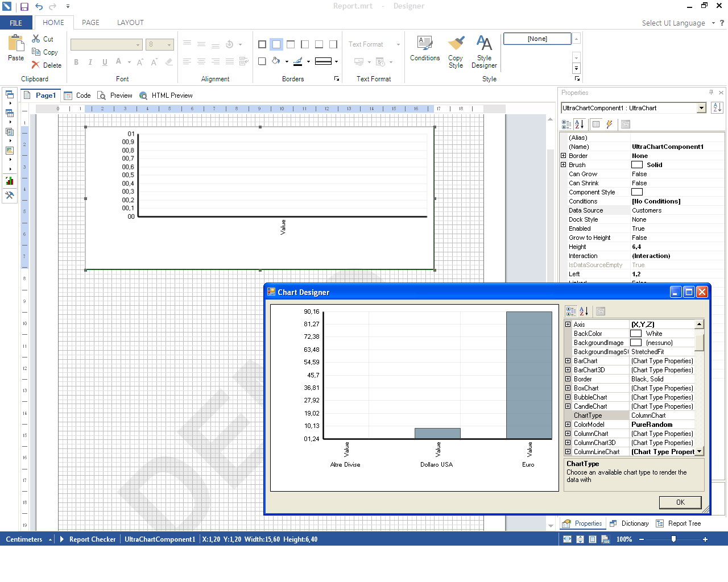Click the zoom slider handle in status bar
728x582 pixels.
pyautogui.click(x=674, y=539)
